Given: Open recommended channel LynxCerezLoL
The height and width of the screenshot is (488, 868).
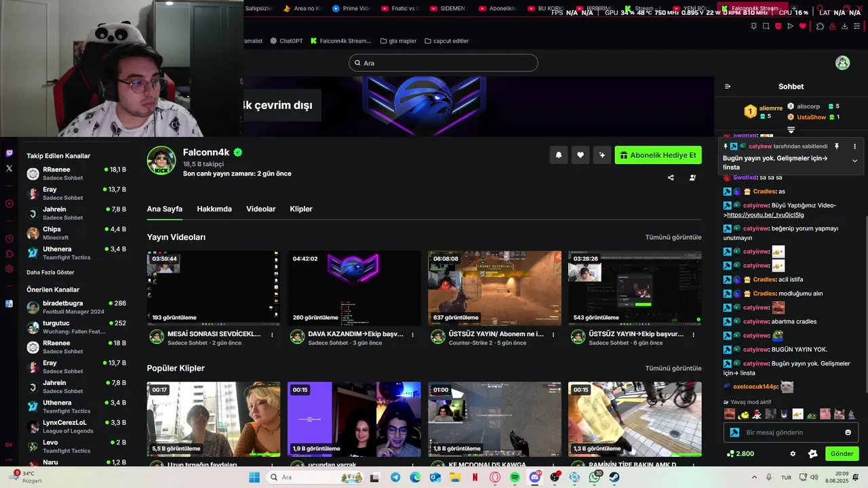Looking at the screenshot, I should 76,426.
